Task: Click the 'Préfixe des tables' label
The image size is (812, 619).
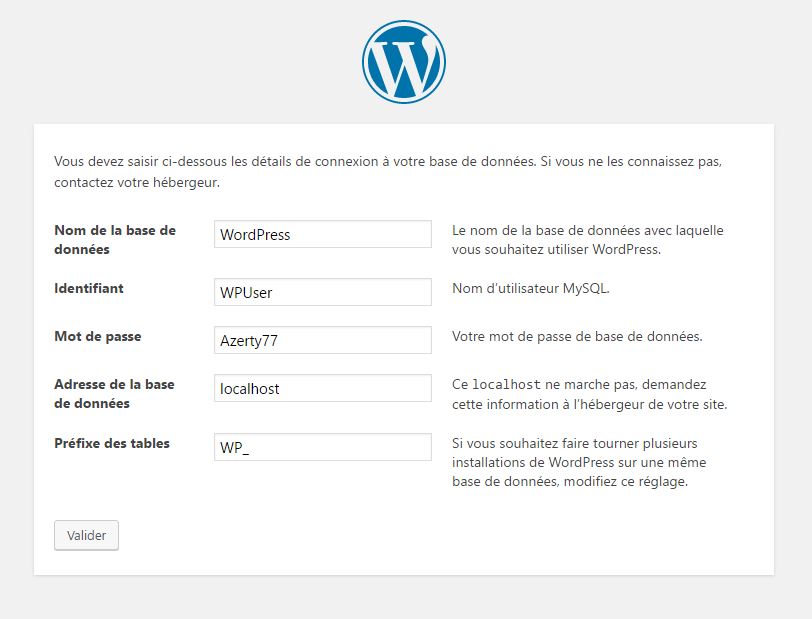Action: 112,443
